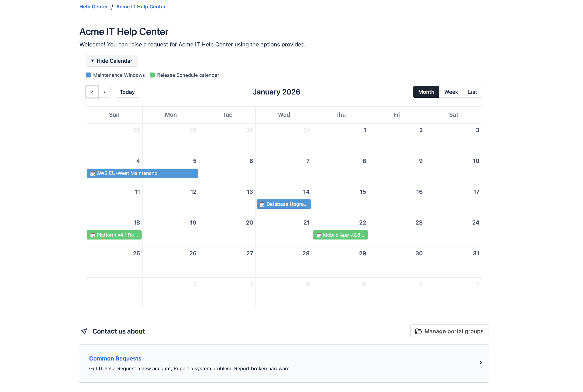Click the left arrow to view December 2025
583x392 pixels.
92,92
